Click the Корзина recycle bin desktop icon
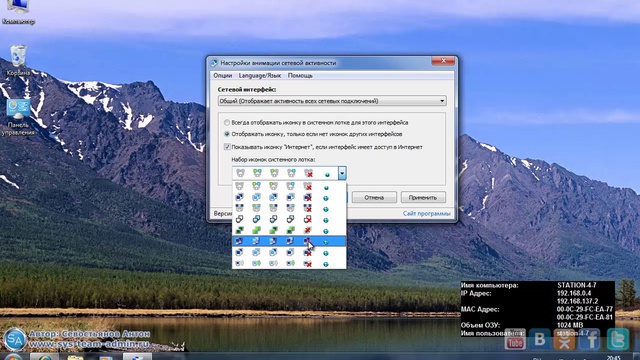 pos(18,60)
